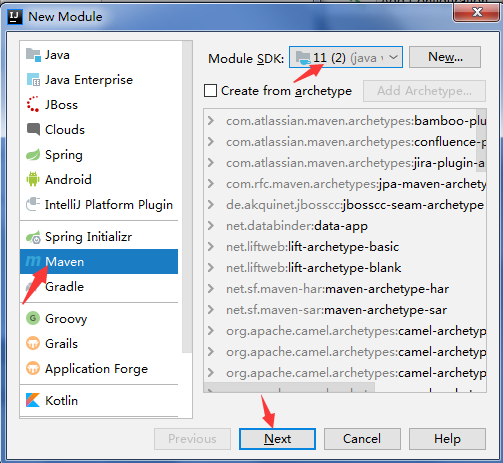Expand the lift-archetype-blank node
The height and width of the screenshot is (463, 503).
coord(210,268)
